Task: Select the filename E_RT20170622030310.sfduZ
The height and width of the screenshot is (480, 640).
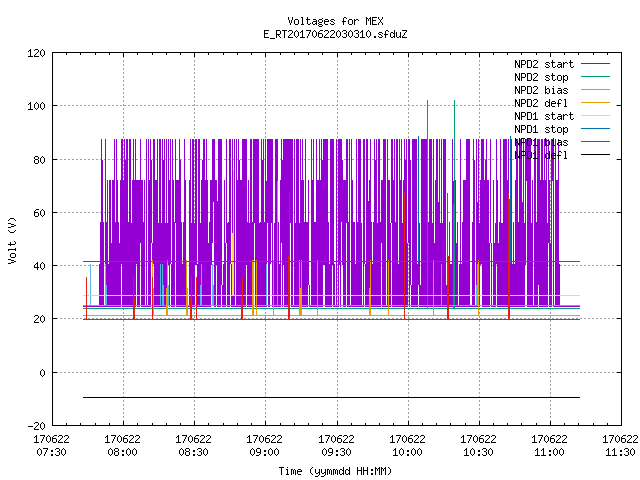Action: [x=335, y=34]
